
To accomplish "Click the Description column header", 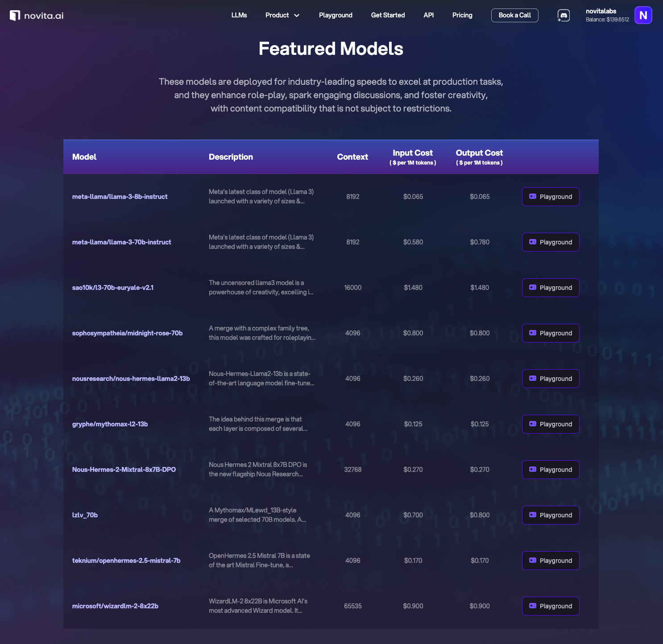I will pos(231,157).
